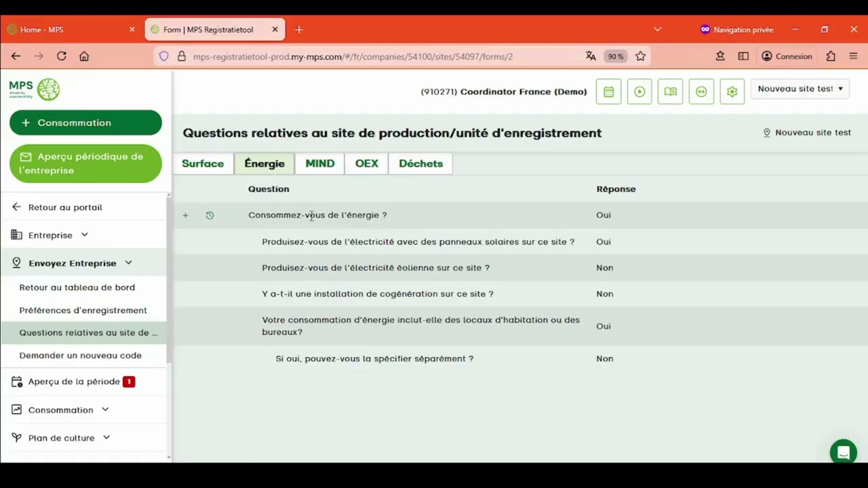This screenshot has height=488, width=868.
Task: Open the calendar icon in the header
Action: tap(608, 91)
